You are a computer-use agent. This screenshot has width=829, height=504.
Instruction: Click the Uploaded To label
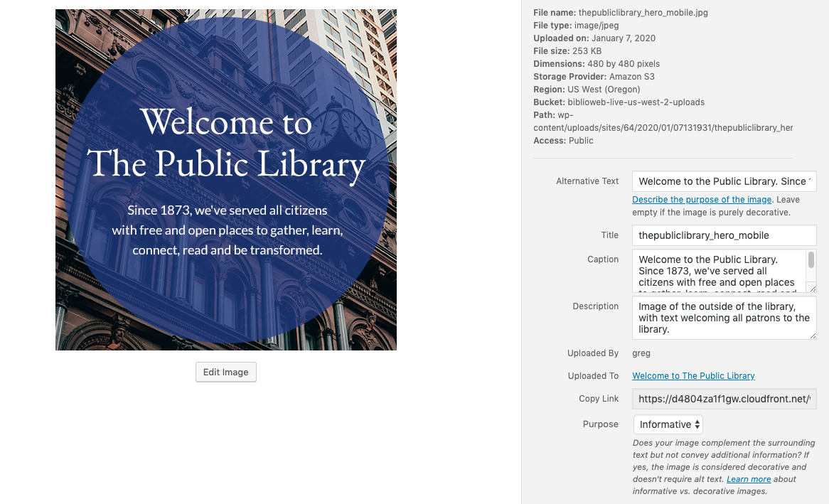coord(593,375)
